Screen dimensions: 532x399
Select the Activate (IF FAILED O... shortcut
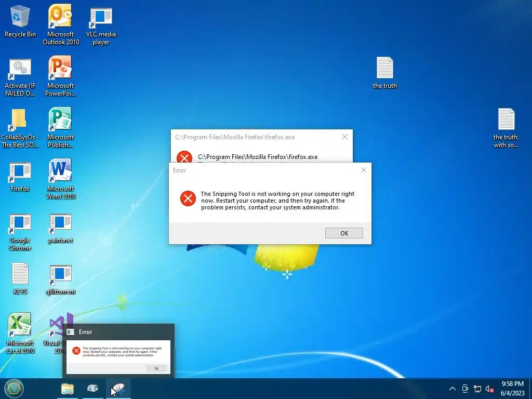click(x=20, y=77)
